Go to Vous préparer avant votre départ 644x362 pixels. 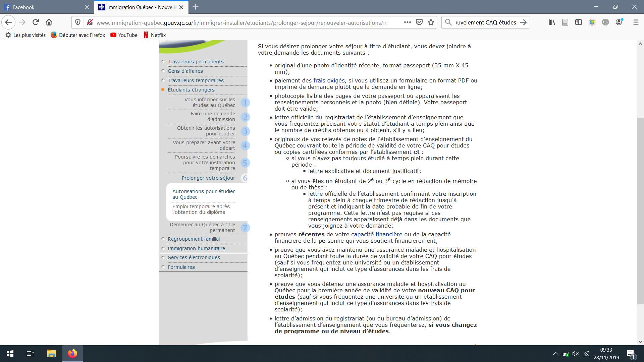pos(204,145)
